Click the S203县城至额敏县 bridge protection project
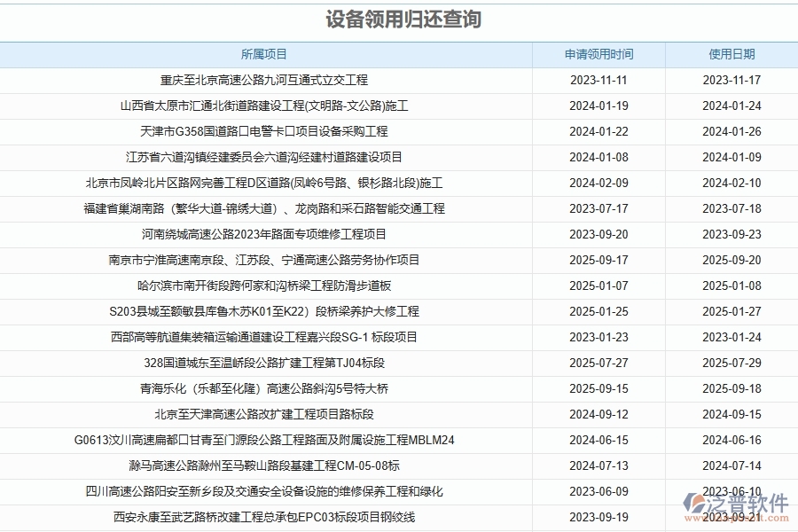 tap(267, 311)
